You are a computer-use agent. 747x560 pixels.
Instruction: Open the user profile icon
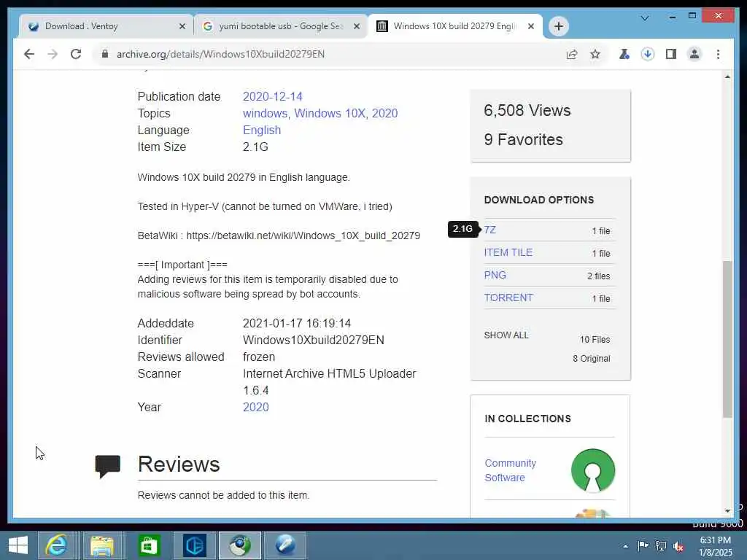(x=694, y=54)
